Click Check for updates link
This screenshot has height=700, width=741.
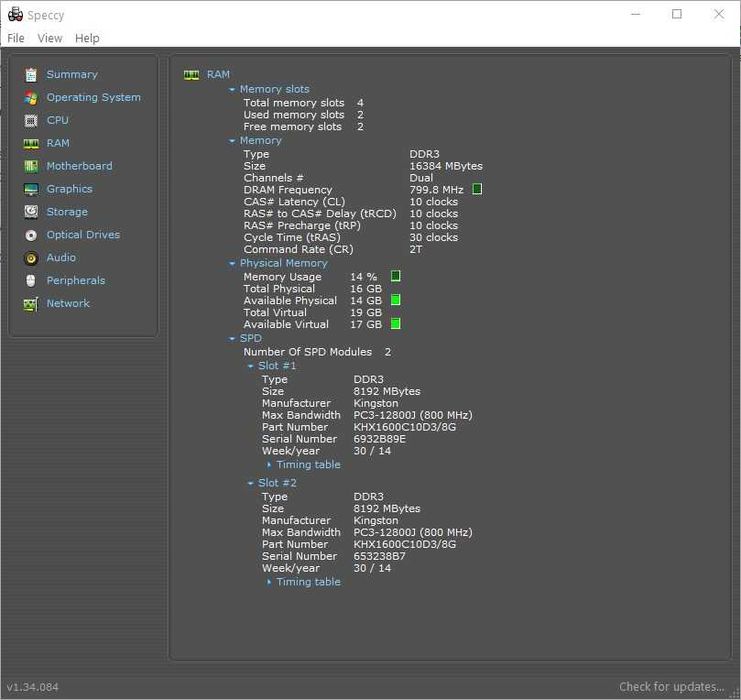(x=672, y=687)
